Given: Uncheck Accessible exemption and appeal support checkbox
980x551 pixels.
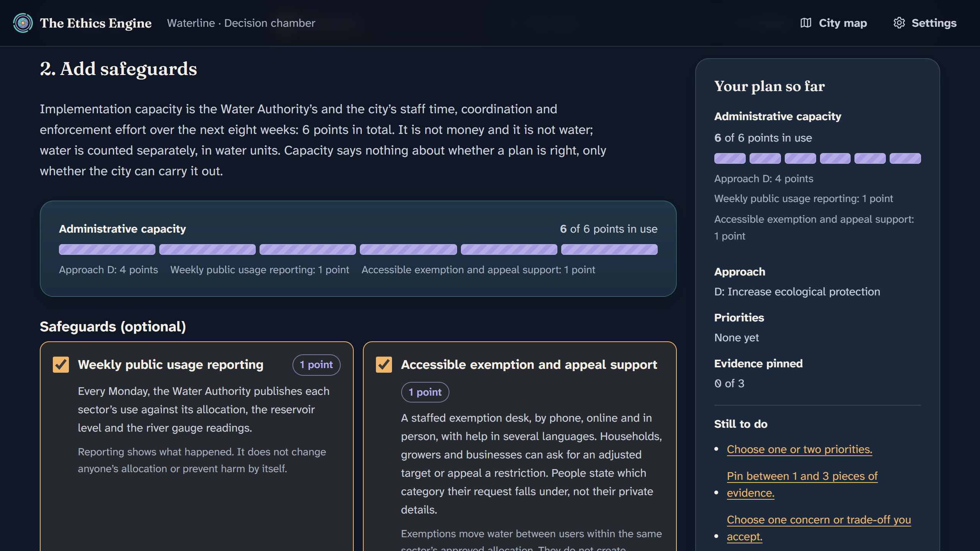Looking at the screenshot, I should click(x=384, y=365).
